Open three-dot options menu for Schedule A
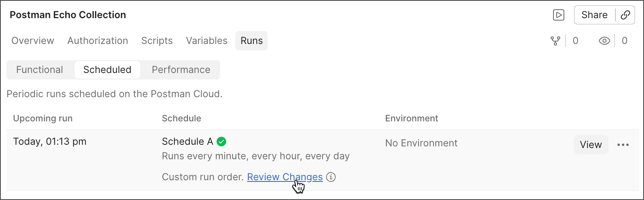The width and height of the screenshot is (644, 200). (x=623, y=145)
